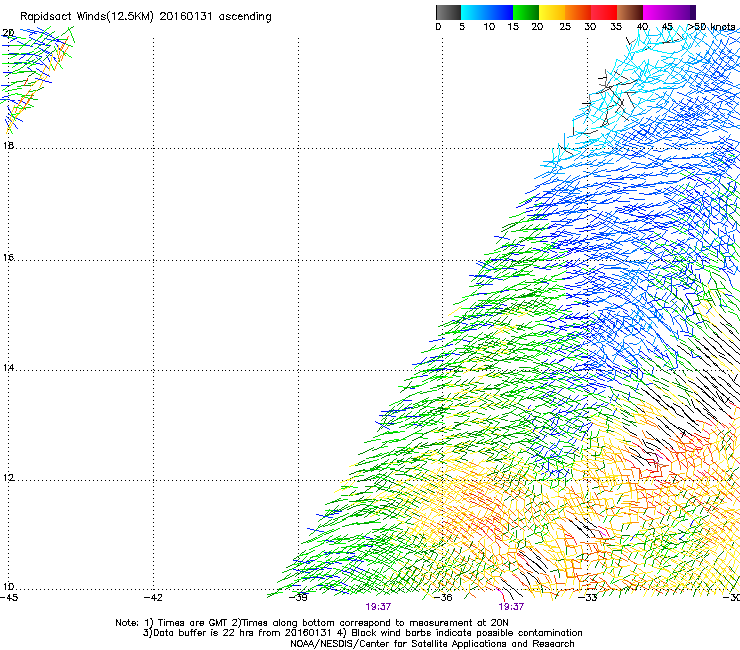Choose the orange 25-30 knots legend swatch
This screenshot has height=650, width=740.
(578, 12)
